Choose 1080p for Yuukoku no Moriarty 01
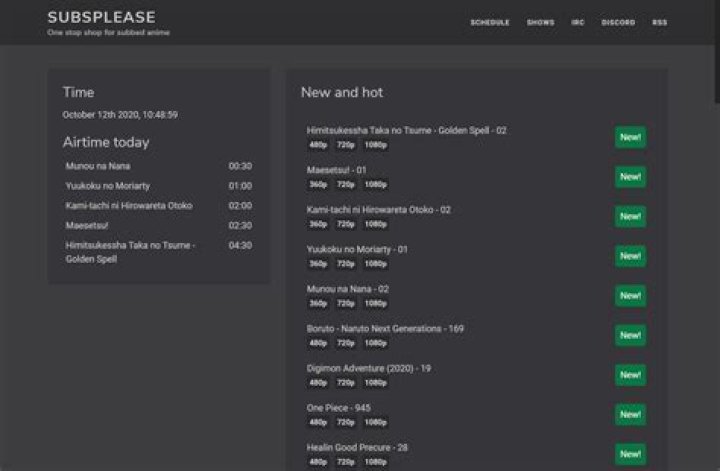The height and width of the screenshot is (471, 720). 375,264
